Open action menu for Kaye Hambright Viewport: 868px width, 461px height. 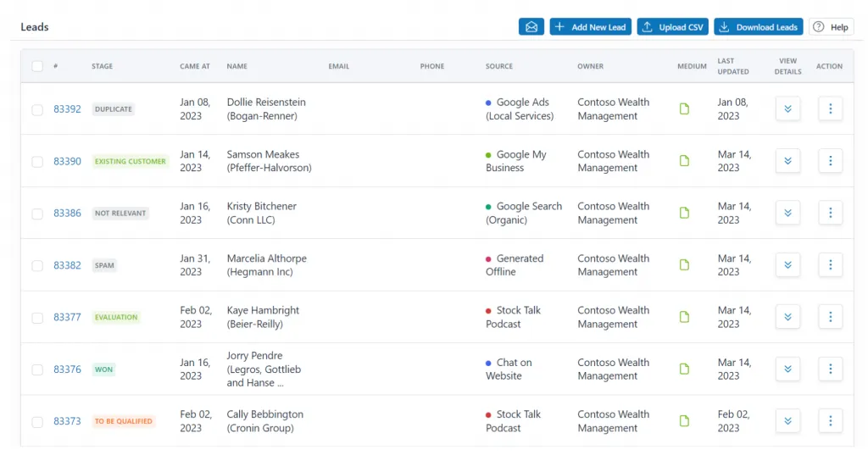[x=831, y=317]
